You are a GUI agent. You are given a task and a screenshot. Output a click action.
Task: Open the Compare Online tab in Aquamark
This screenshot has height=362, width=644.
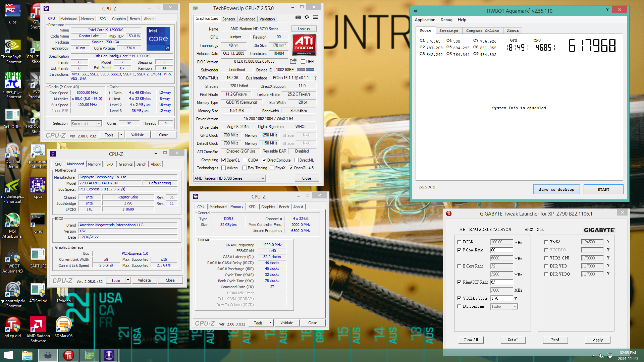(482, 31)
